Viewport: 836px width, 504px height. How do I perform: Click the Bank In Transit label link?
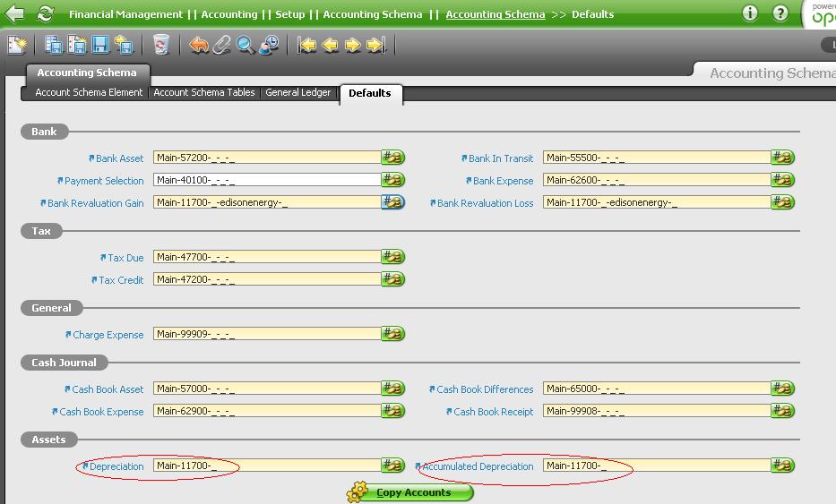(x=500, y=158)
